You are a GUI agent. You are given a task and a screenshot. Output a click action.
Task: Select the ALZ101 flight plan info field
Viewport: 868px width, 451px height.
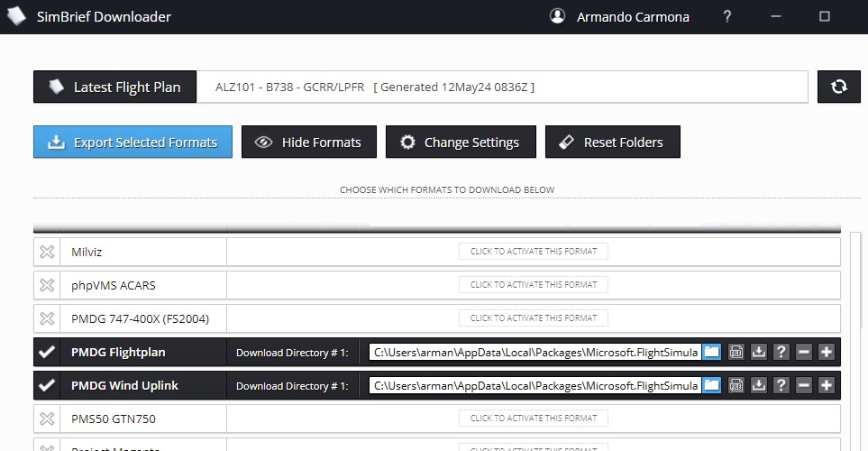502,87
